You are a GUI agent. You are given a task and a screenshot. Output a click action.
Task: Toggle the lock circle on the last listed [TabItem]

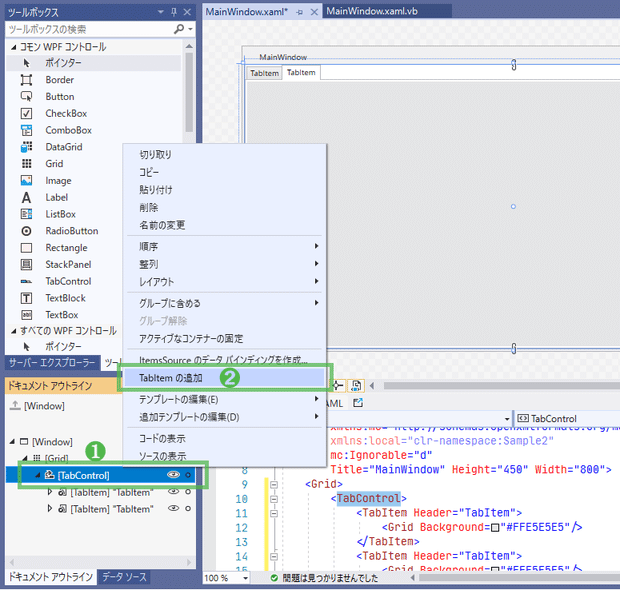click(188, 508)
